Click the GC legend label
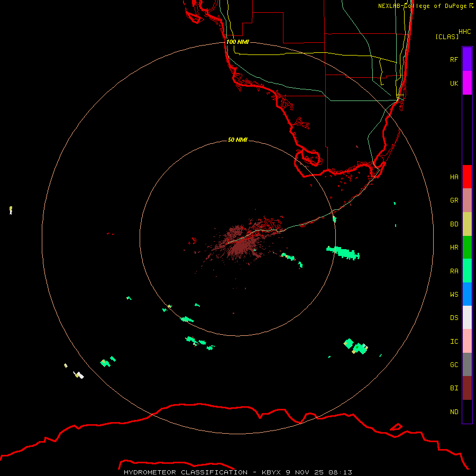This screenshot has height=476, width=476. (x=454, y=365)
